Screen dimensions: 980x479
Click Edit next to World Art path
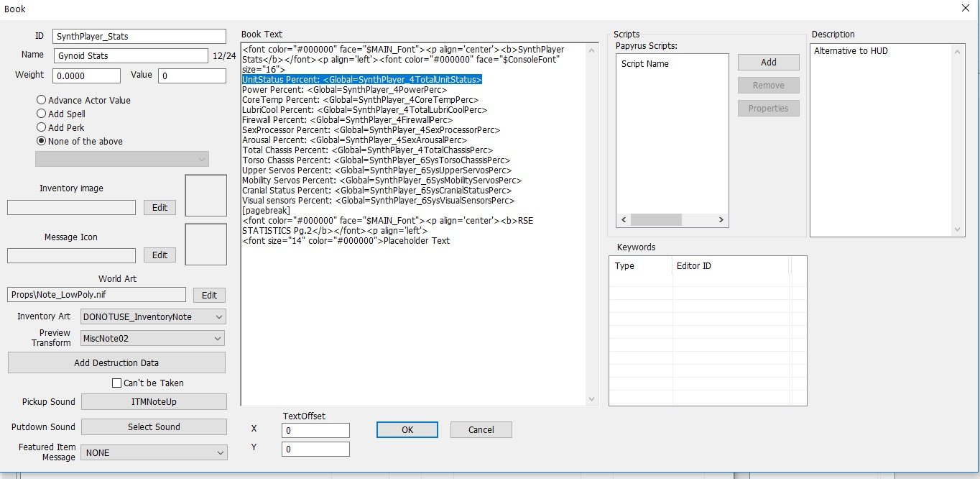pyautogui.click(x=209, y=295)
